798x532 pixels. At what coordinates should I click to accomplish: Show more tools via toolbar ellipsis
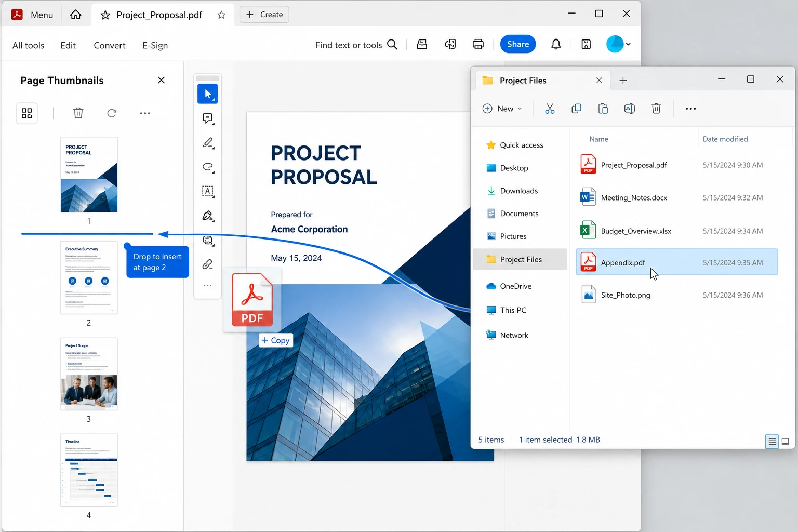tap(208, 286)
